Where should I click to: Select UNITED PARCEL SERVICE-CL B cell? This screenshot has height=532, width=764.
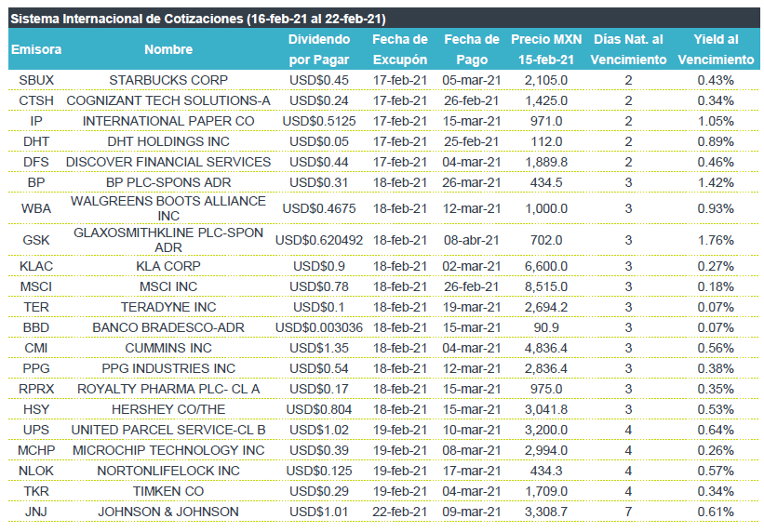[168, 430]
